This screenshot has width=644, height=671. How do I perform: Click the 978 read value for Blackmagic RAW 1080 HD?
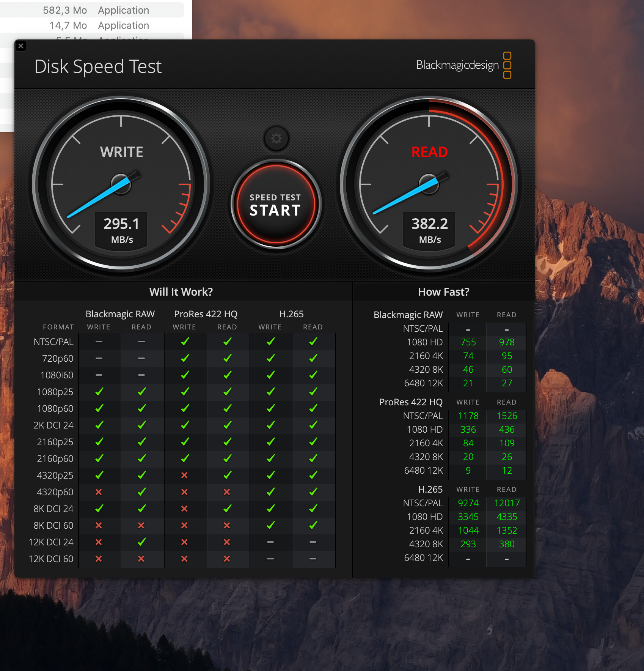(507, 342)
